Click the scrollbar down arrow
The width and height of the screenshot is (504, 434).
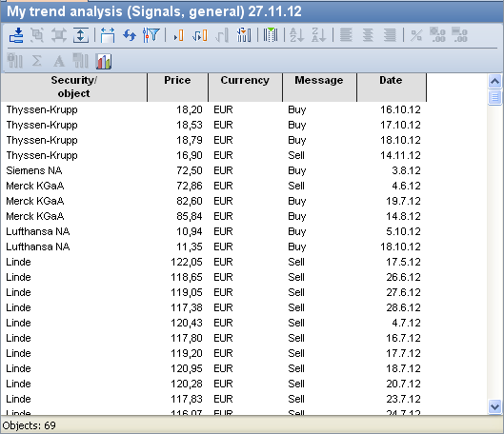click(x=495, y=406)
